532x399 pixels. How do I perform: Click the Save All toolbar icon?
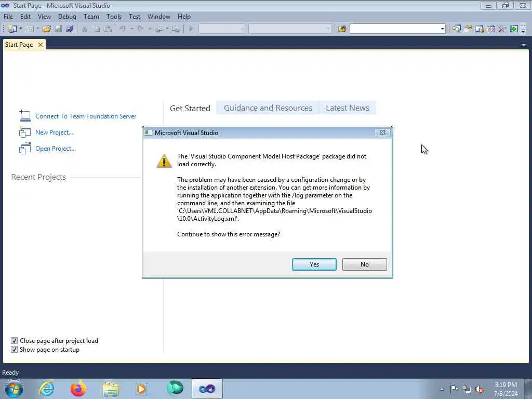pos(70,29)
